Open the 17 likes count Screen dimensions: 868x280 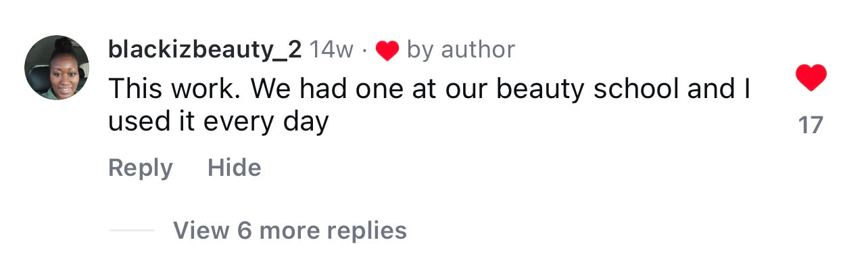coord(811,125)
